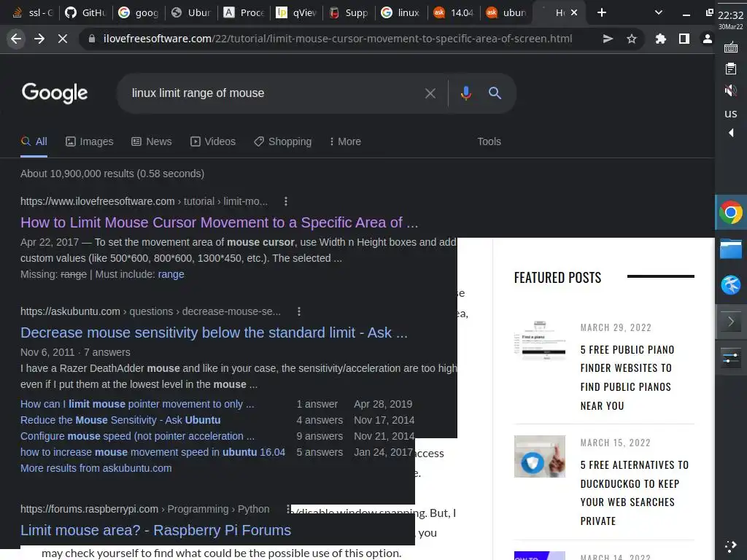Open 'Limit mouse area? - Raspberry Pi Forums' result
Viewport: 747px width, 560px height.
156,530
